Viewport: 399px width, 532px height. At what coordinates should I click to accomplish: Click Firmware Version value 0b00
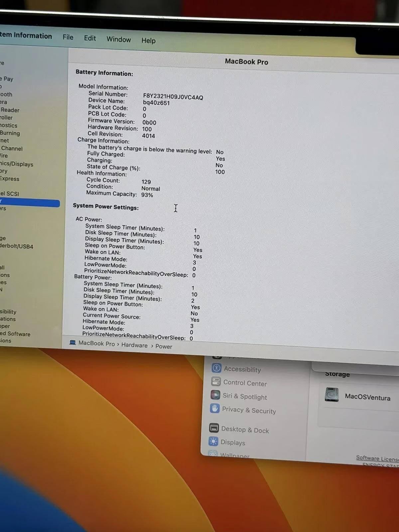[x=149, y=122]
